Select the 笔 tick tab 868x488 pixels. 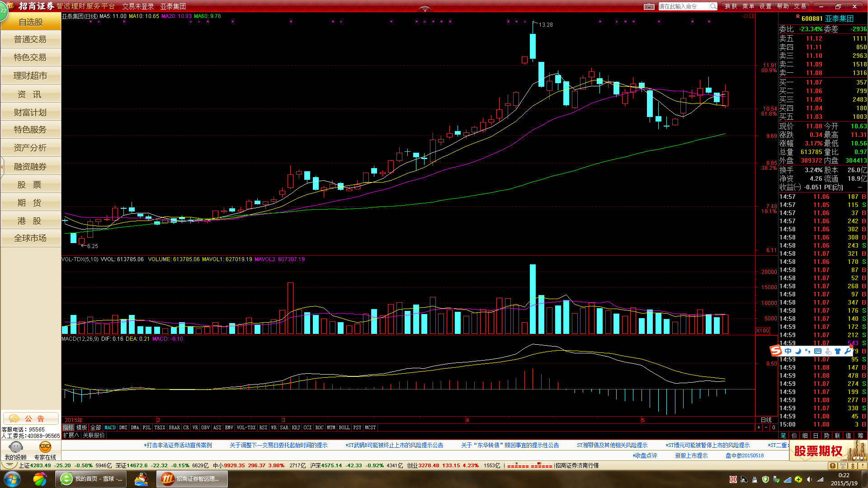(x=783, y=436)
